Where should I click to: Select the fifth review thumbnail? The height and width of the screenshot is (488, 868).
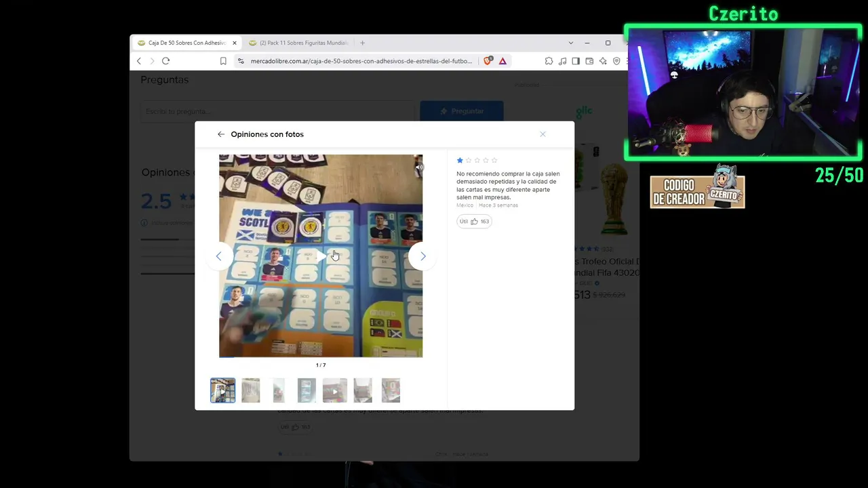click(335, 390)
